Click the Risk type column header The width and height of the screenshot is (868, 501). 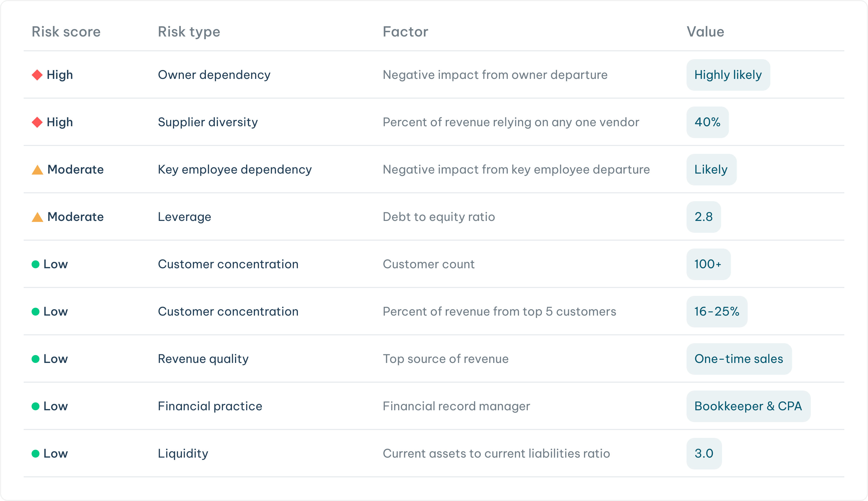click(x=189, y=32)
